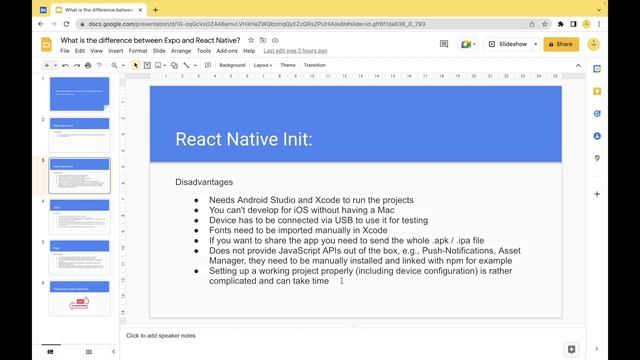This screenshot has height=360, width=640.
Task: Open the Arrange menu
Action: click(x=181, y=51)
